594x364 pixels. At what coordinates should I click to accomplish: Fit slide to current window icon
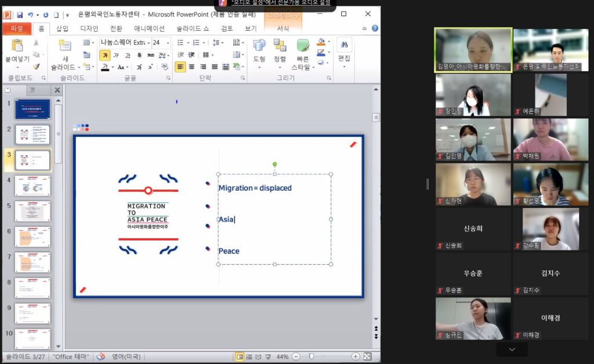pyautogui.click(x=367, y=356)
